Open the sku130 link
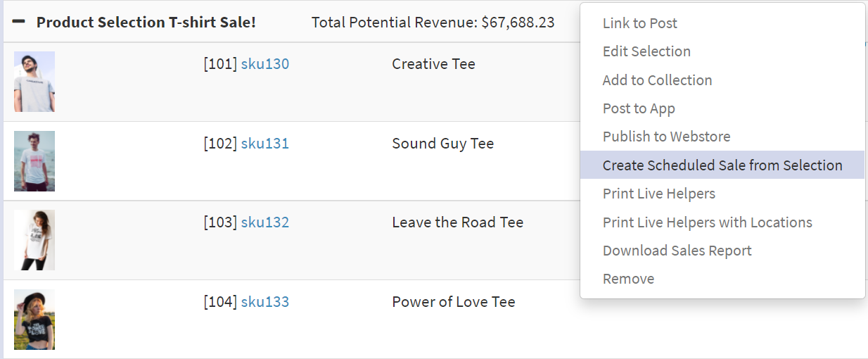Screen dimensions: 868x359 pyautogui.click(x=265, y=64)
